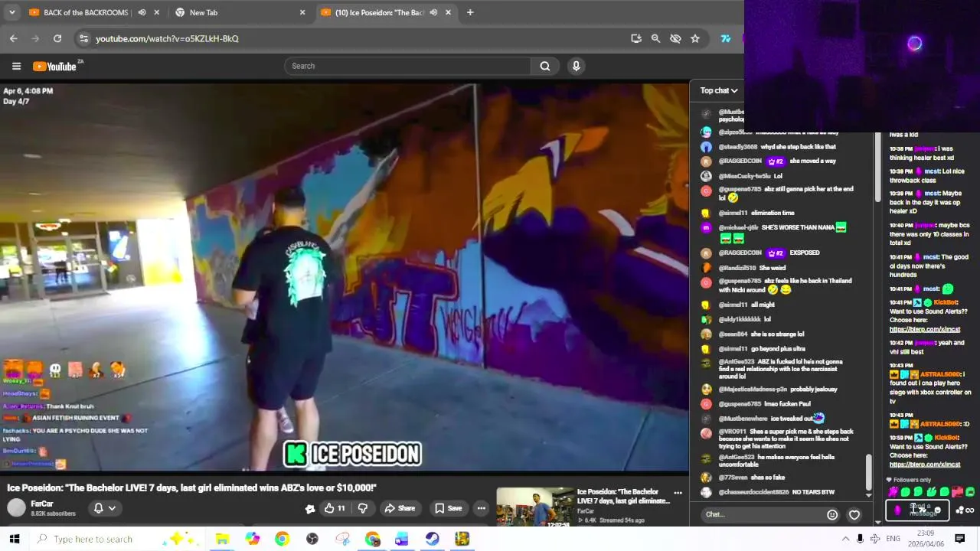Screen dimensions: 980x551
Task: Open the recommended Ice Poseidon video thumbnail
Action: (534, 507)
